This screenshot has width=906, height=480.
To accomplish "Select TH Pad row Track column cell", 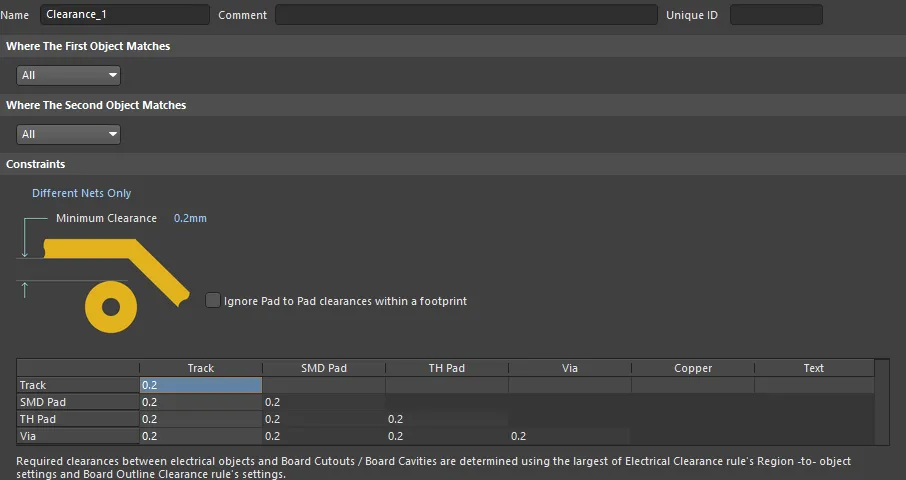I will point(200,419).
